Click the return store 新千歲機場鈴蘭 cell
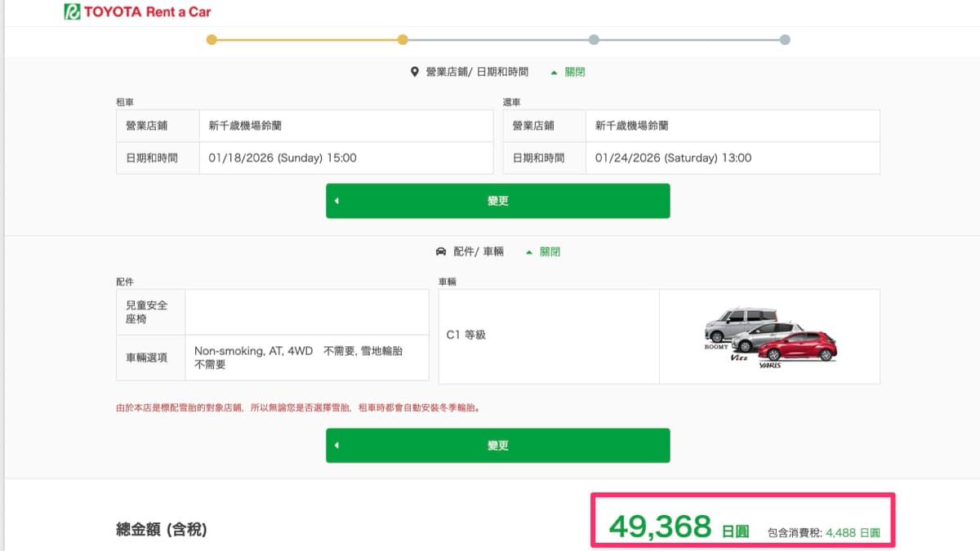The width and height of the screenshot is (980, 551). (733, 126)
